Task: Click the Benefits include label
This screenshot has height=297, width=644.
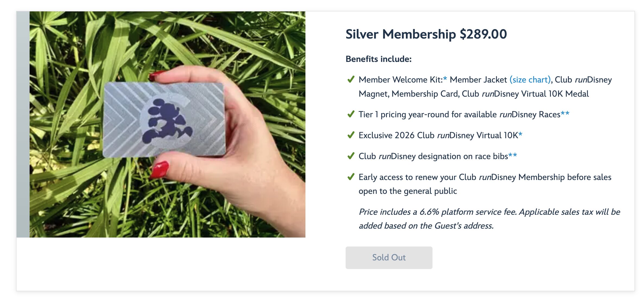Action: point(378,59)
